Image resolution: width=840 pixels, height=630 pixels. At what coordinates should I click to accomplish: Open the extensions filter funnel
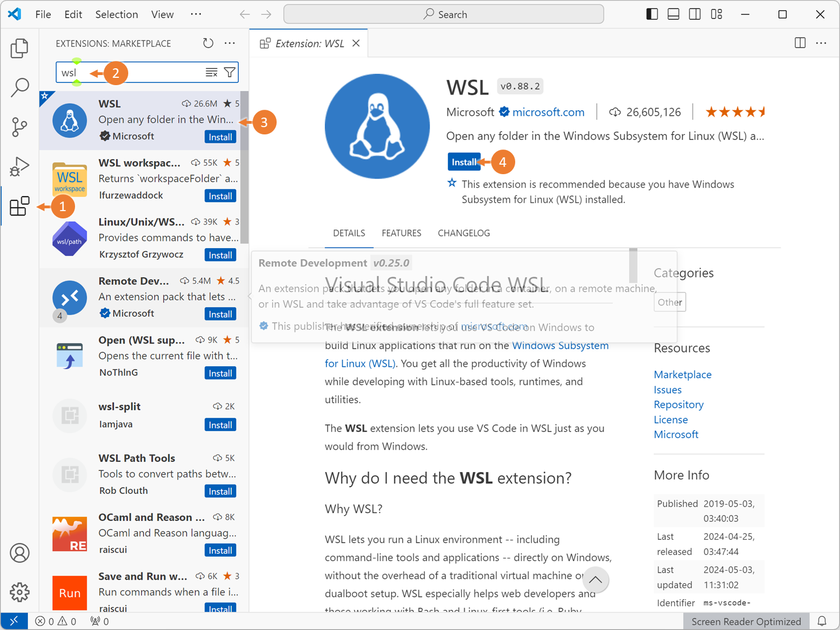(230, 72)
